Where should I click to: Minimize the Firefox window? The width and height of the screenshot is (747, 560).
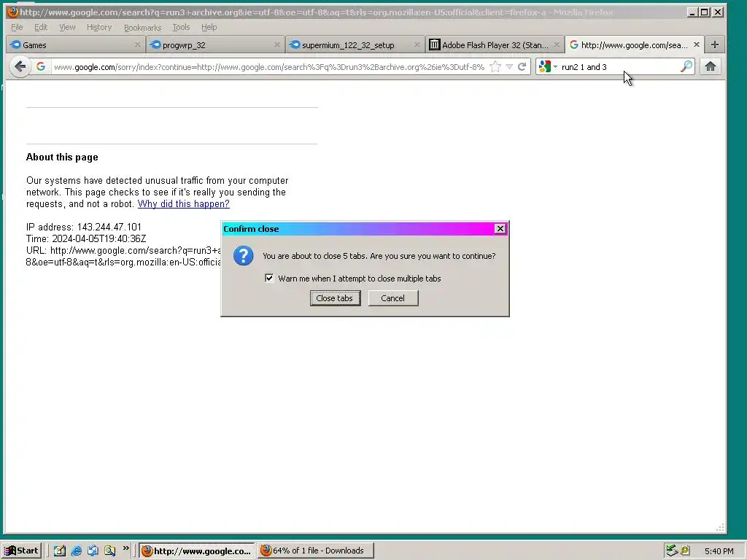(693, 12)
